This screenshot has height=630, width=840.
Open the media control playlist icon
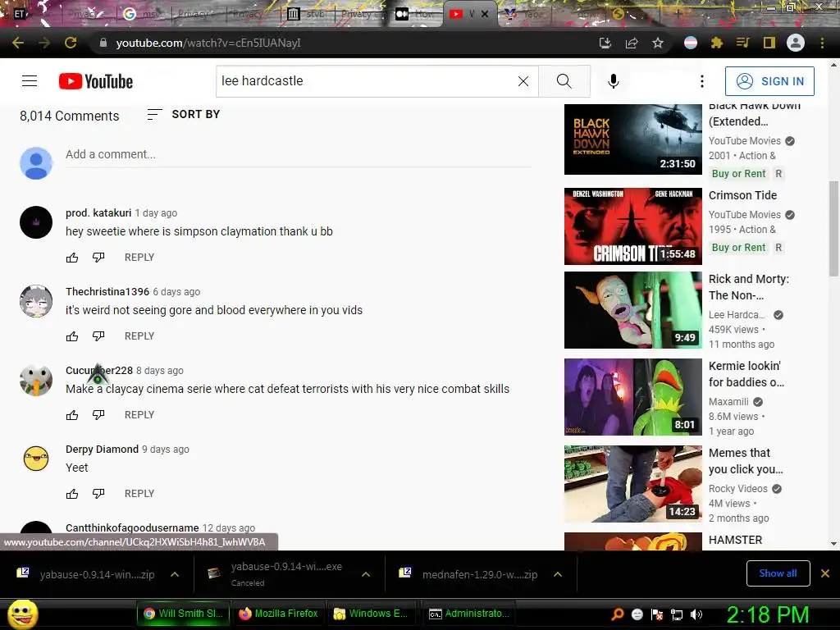click(743, 43)
